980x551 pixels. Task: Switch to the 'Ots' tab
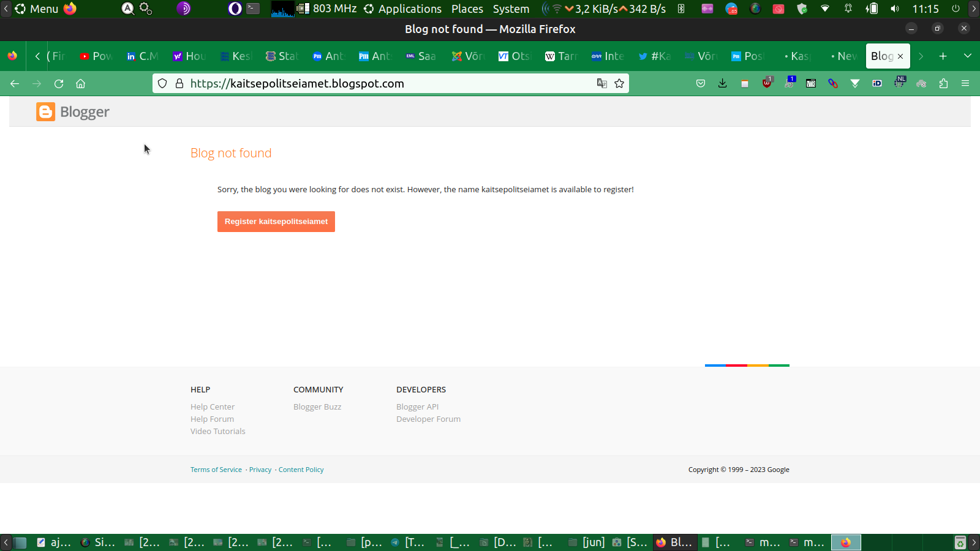coord(516,56)
